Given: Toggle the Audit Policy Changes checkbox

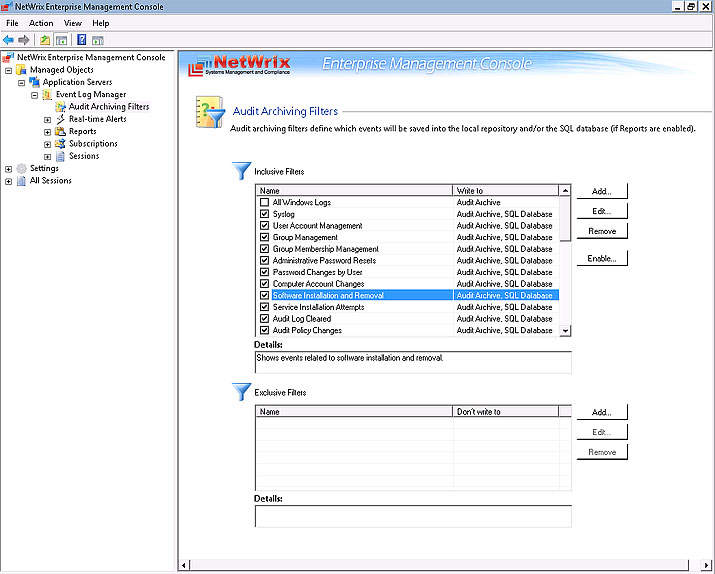Looking at the screenshot, I should pos(264,330).
